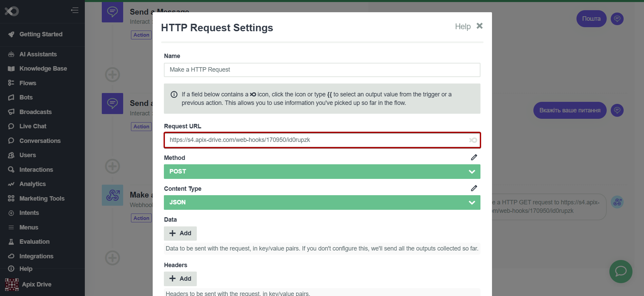
Task: Open the green live chat bubble
Action: pos(621,271)
